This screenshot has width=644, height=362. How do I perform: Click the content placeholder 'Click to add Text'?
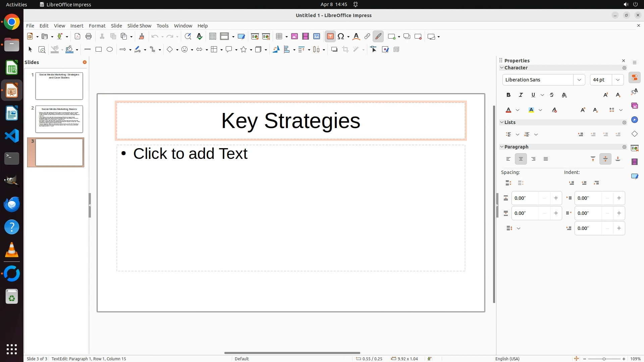tap(190, 154)
